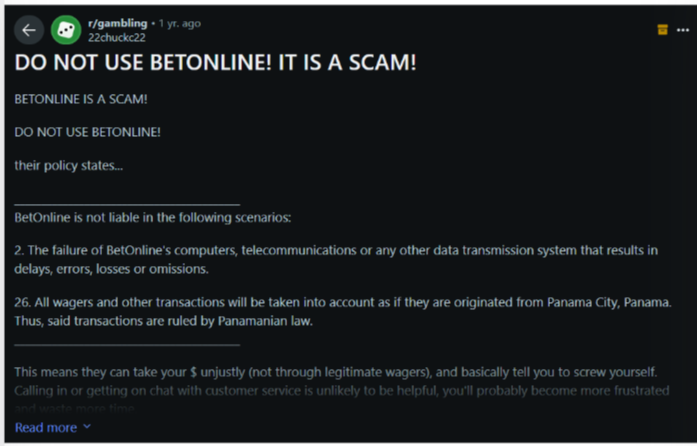697x446 pixels.
Task: Click policy item 2 about computer failure
Action: click(x=336, y=259)
